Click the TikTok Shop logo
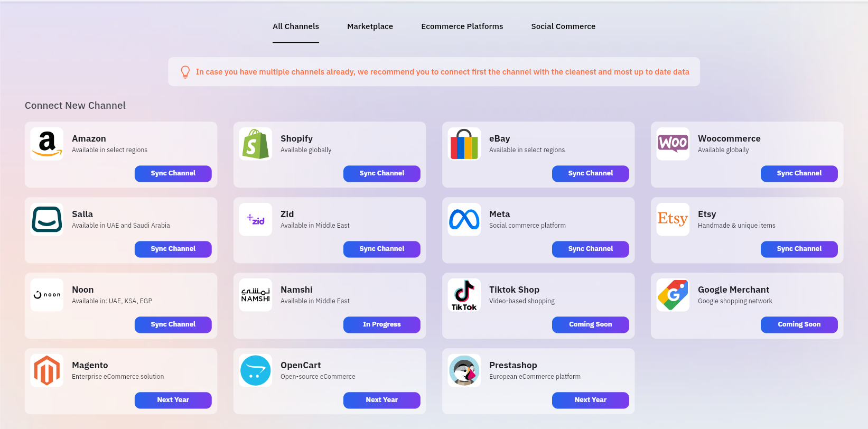The width and height of the screenshot is (868, 429). coord(464,295)
